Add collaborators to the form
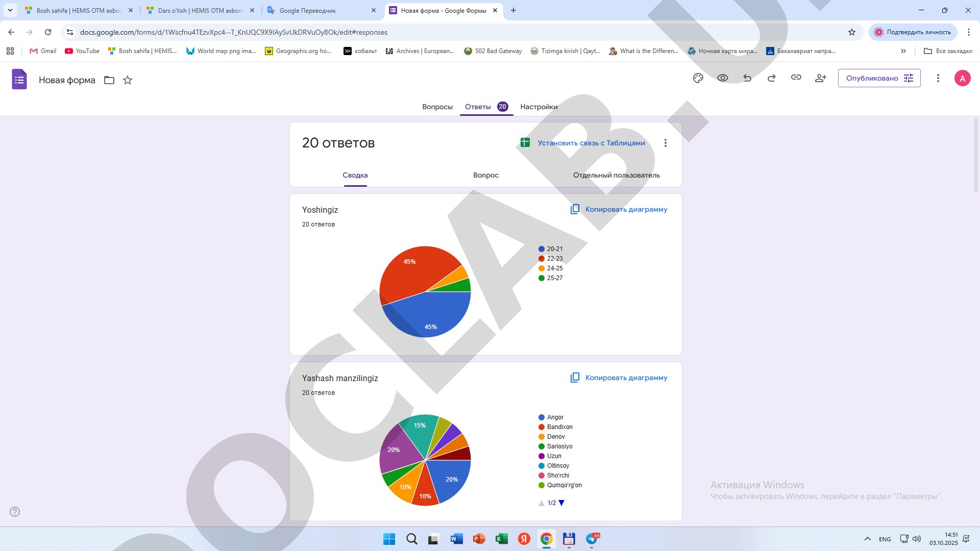This screenshot has width=980, height=551. click(821, 78)
